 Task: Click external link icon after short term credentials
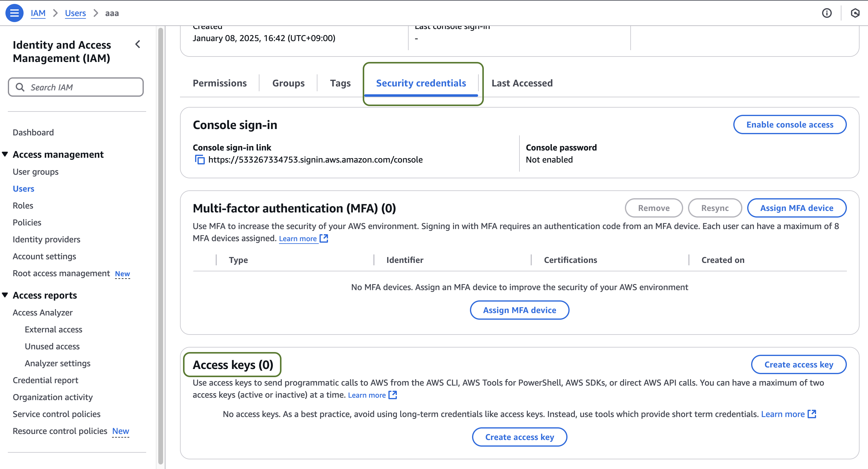click(x=812, y=414)
